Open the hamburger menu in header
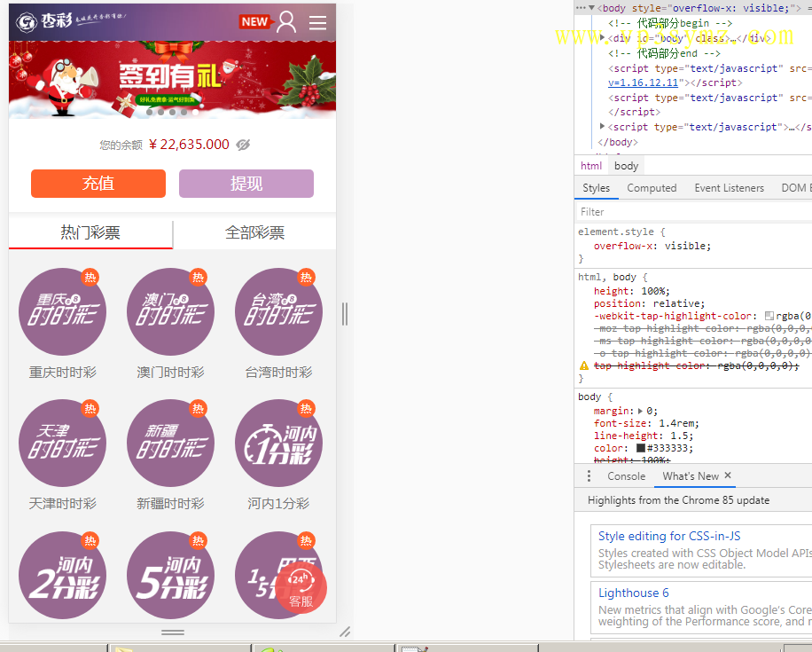 tap(317, 22)
